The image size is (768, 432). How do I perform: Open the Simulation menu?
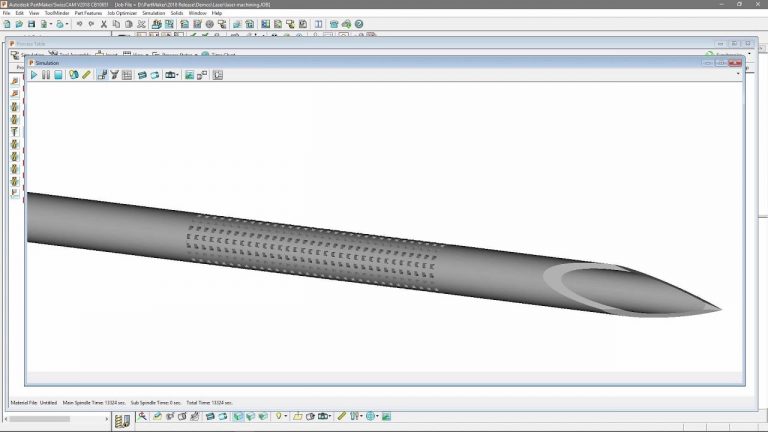coord(154,13)
